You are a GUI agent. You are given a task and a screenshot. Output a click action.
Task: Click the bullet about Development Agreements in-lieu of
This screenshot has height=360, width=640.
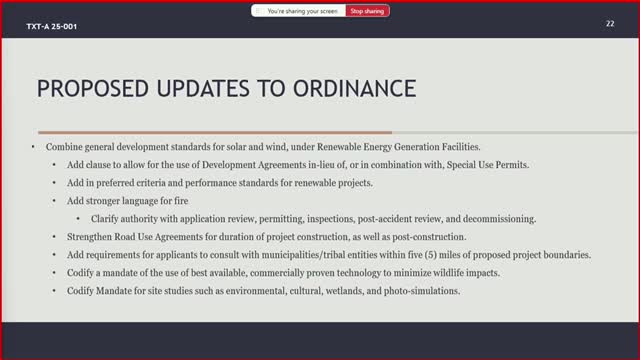coord(298,165)
